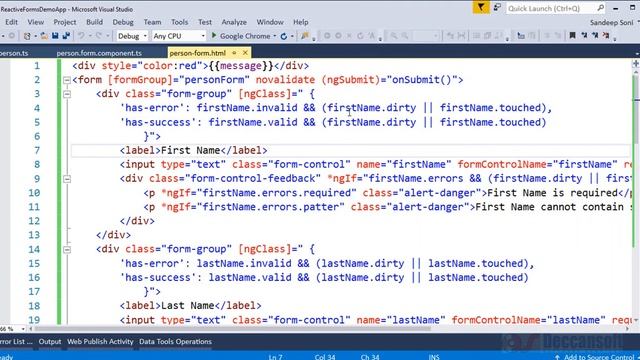The height and width of the screenshot is (360, 640).
Task: Collapse the div block on line 14
Action: click(x=67, y=249)
